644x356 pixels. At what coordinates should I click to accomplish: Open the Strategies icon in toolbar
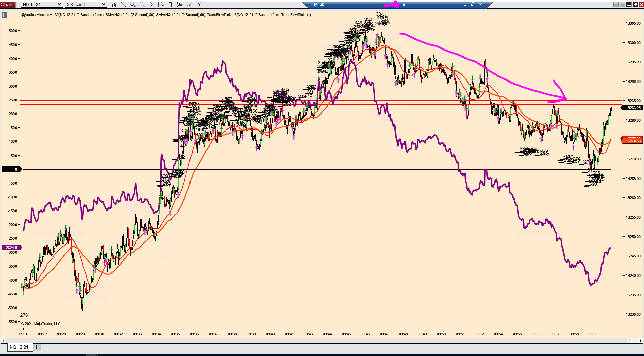tap(189, 5)
